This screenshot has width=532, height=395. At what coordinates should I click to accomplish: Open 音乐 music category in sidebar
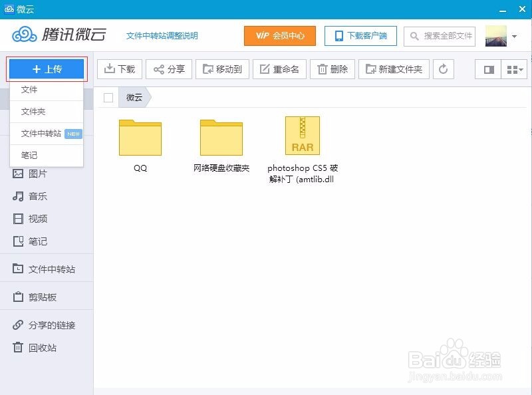pyautogui.click(x=30, y=196)
